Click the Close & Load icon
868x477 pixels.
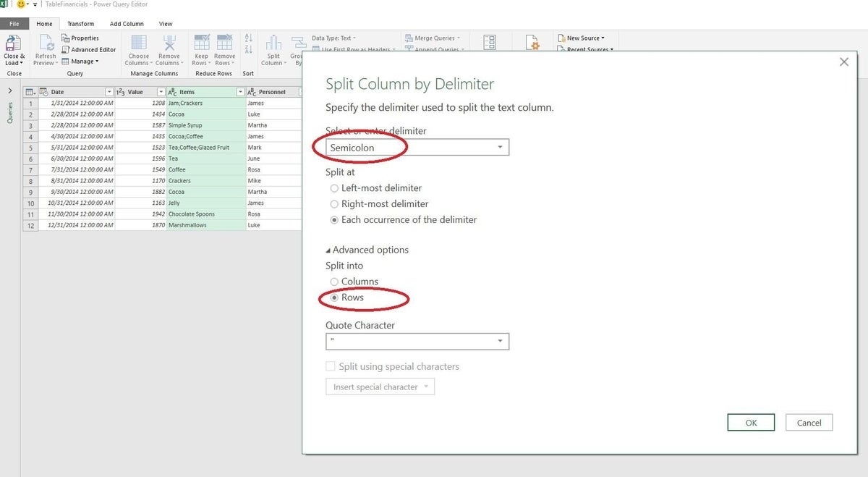pos(14,44)
